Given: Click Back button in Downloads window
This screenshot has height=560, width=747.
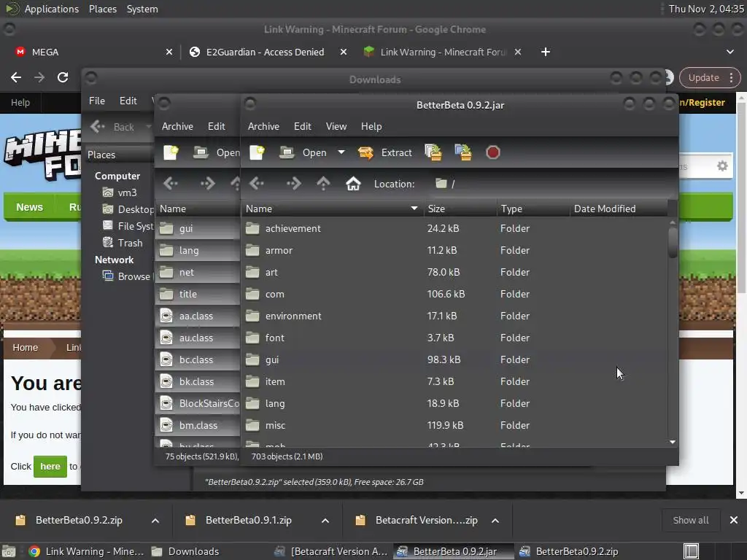Looking at the screenshot, I should tap(113, 127).
